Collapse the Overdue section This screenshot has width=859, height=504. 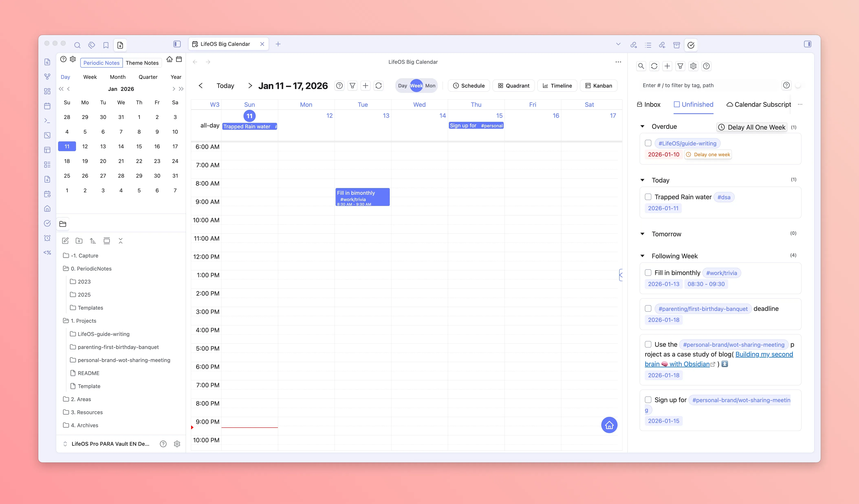pyautogui.click(x=642, y=127)
